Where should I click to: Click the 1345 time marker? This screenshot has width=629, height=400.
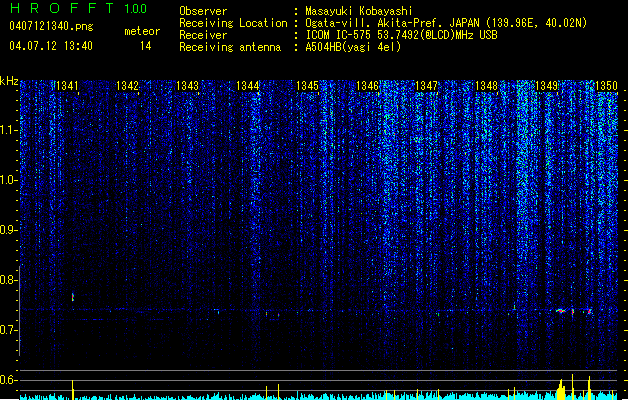click(307, 86)
